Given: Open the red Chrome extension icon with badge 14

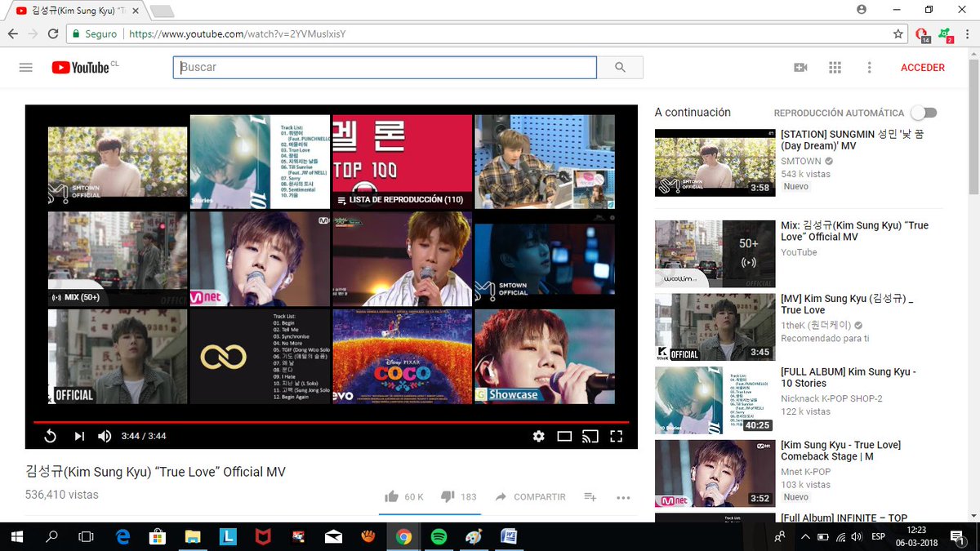Looking at the screenshot, I should point(922,35).
